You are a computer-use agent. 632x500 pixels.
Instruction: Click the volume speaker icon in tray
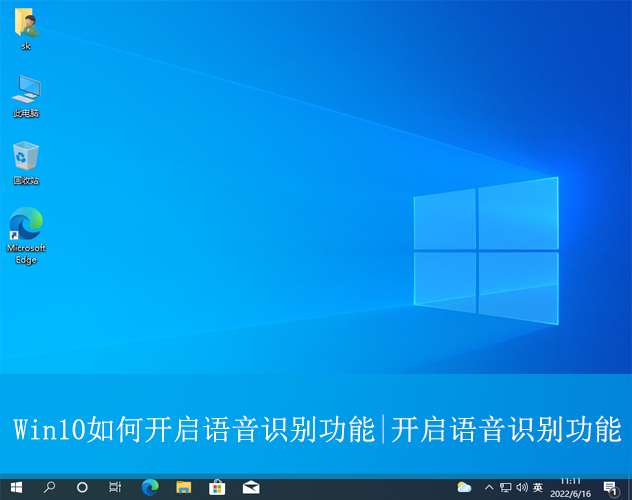click(521, 487)
